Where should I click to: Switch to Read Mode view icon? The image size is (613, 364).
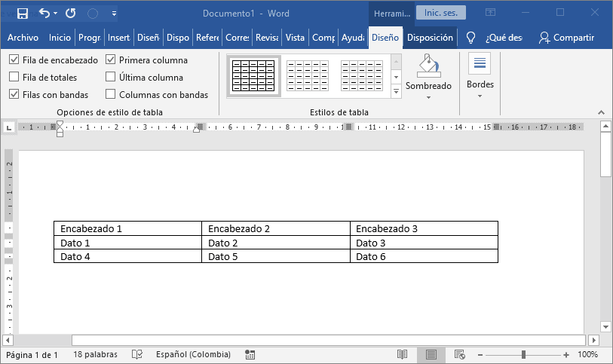tap(402, 354)
